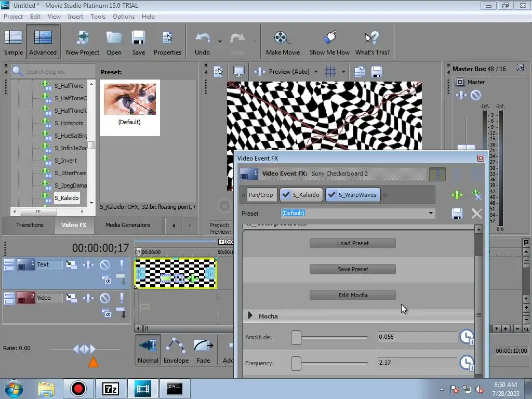The image size is (532, 399).
Task: Mute the Video track
Action: 105,298
